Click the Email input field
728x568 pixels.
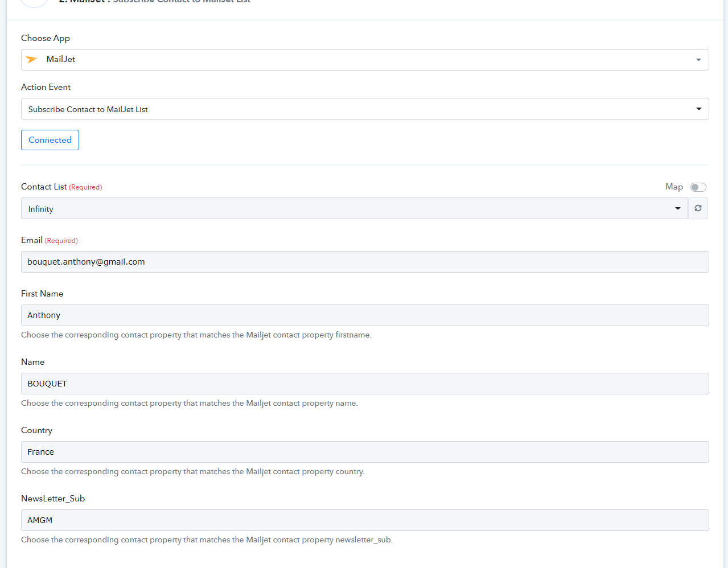pyautogui.click(x=365, y=262)
